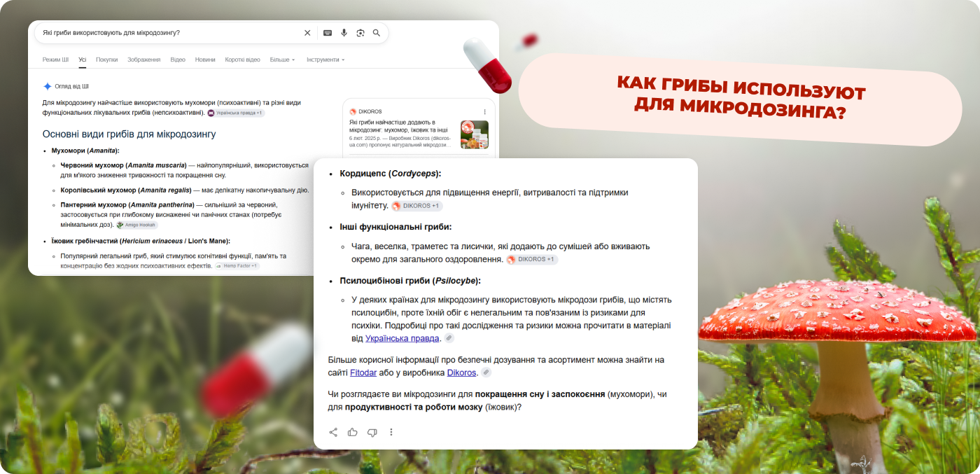Click the Мухомори (Amanita) list heading
The width and height of the screenshot is (980, 474).
(85, 151)
